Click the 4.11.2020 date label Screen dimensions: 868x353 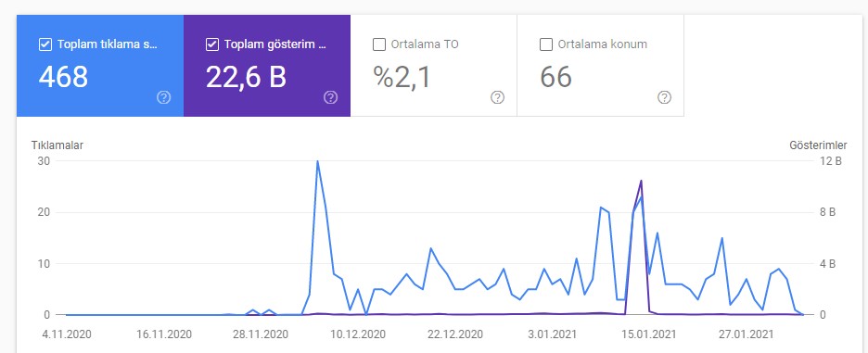pyautogui.click(x=65, y=334)
